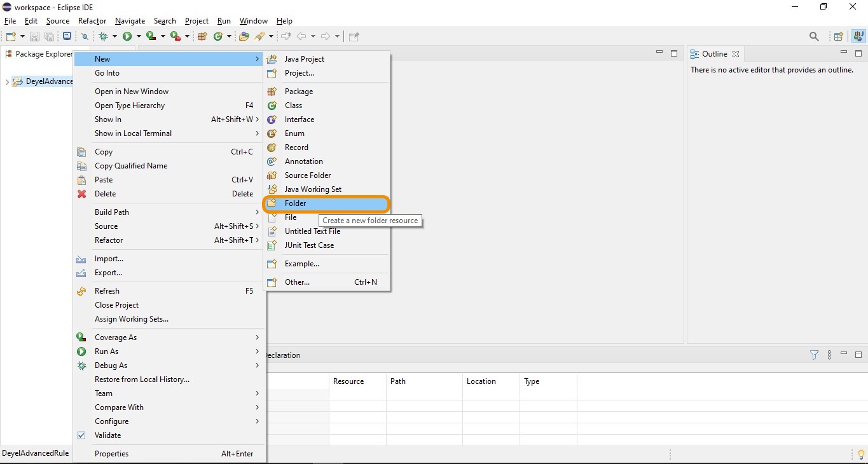Choose Class from the New submenu
The height and width of the screenshot is (464, 868).
326,106
